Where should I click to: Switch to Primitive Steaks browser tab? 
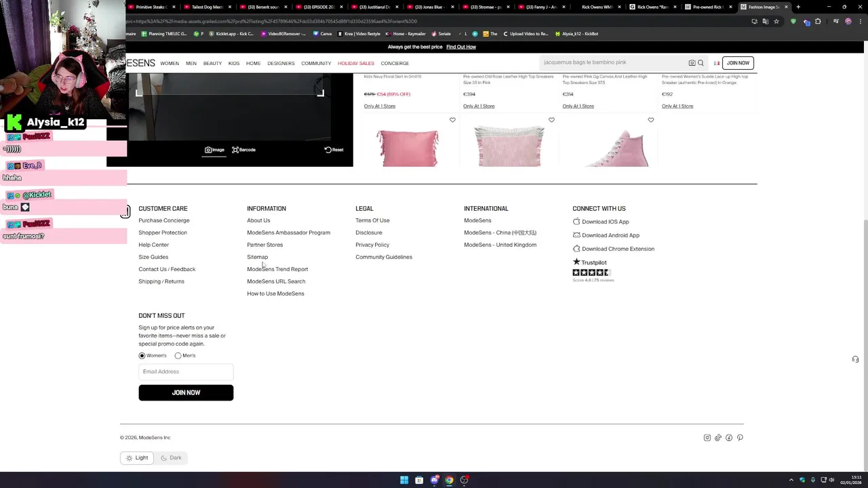tap(151, 7)
